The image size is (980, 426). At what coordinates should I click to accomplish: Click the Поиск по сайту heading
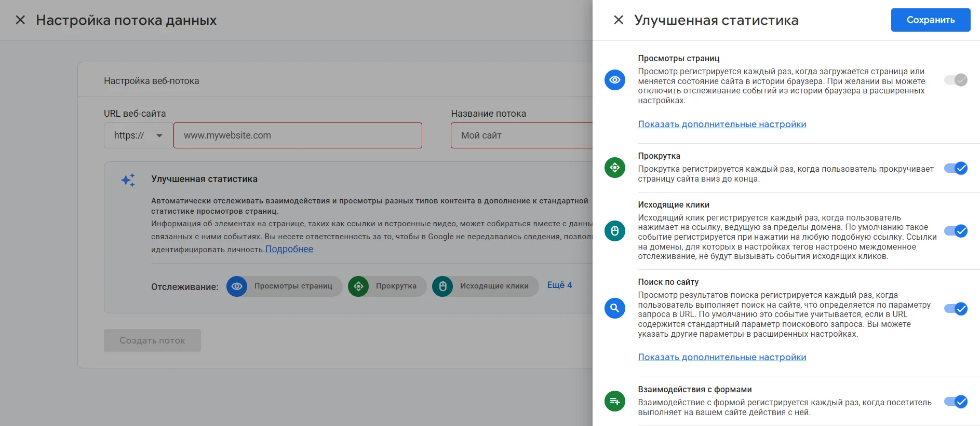(x=668, y=282)
